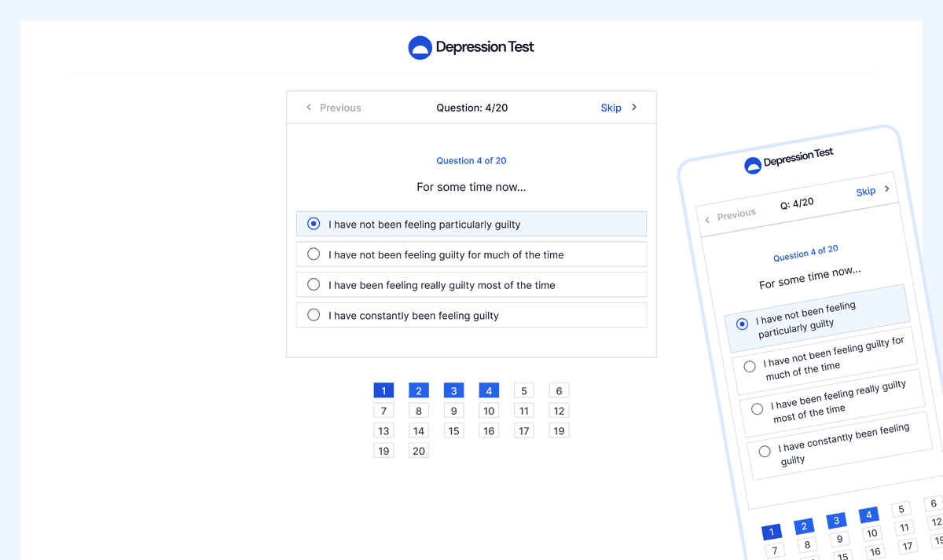This screenshot has height=560, width=943.
Task: Select question 14 in desktop number grid
Action: click(419, 430)
